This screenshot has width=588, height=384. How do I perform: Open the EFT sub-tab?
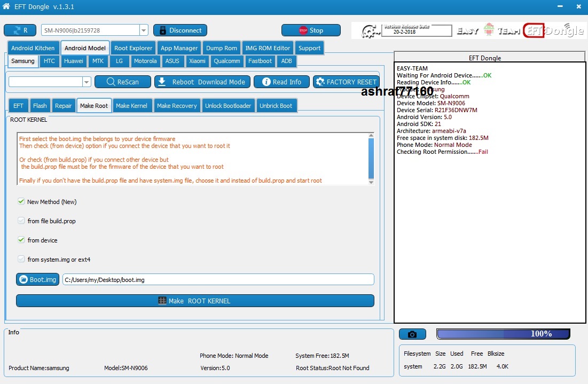point(18,106)
